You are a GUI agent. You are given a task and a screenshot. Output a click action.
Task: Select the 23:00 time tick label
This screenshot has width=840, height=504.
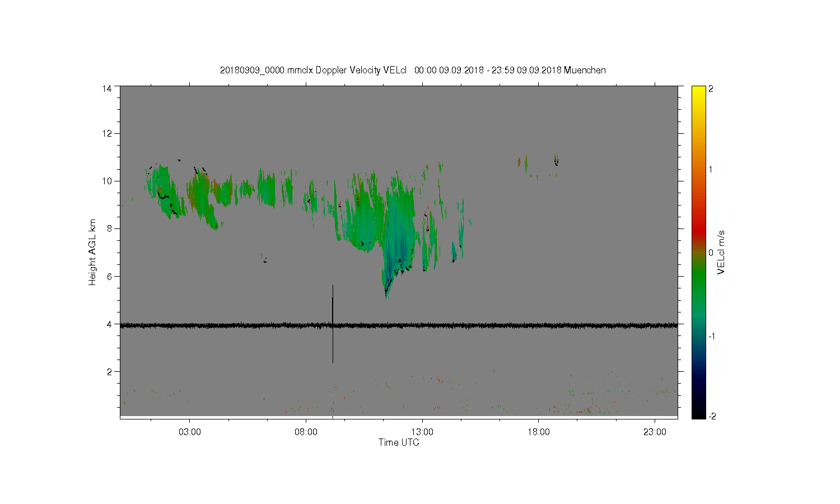point(655,432)
